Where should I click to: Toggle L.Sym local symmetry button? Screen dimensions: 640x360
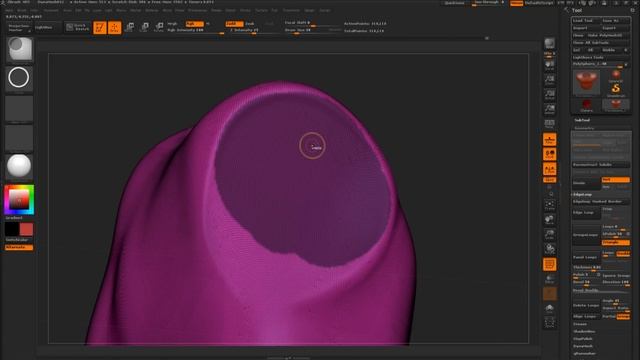(549, 169)
